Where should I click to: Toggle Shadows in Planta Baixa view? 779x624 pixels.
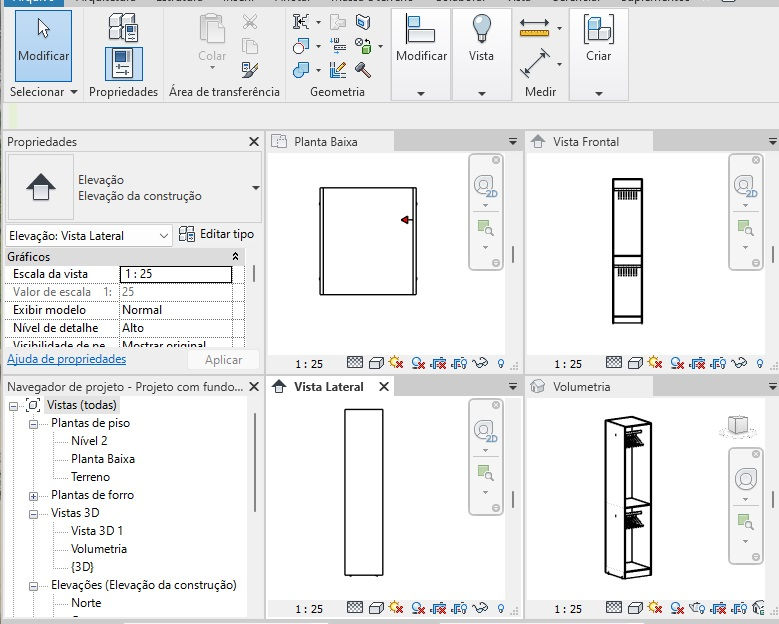click(418, 363)
